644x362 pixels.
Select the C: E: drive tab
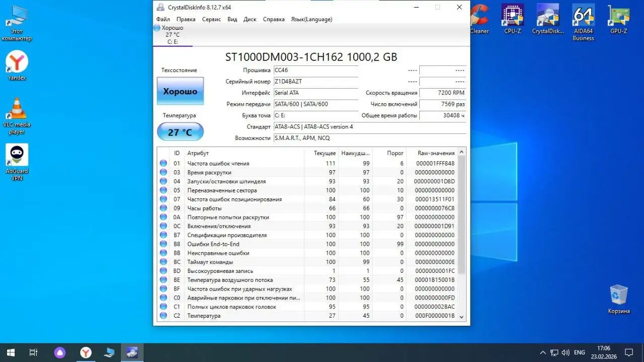(172, 34)
